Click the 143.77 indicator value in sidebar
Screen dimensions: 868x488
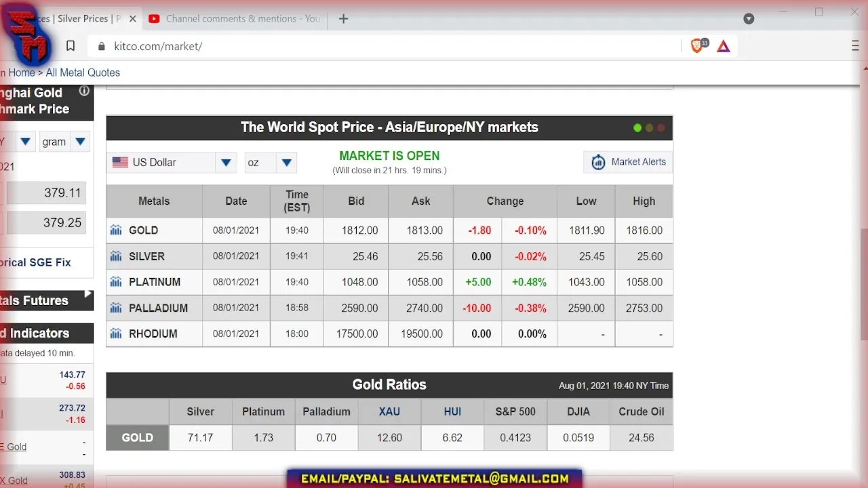tap(72, 375)
